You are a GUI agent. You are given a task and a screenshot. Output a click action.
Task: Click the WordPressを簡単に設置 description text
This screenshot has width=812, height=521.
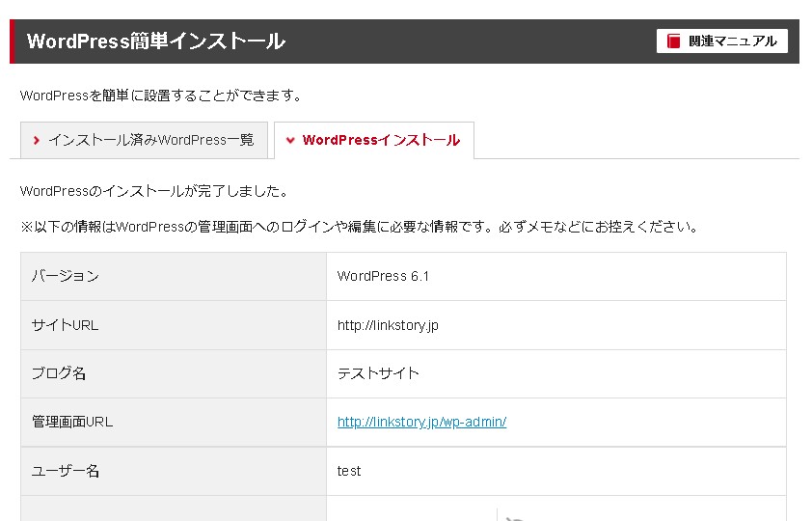pyautogui.click(x=161, y=96)
